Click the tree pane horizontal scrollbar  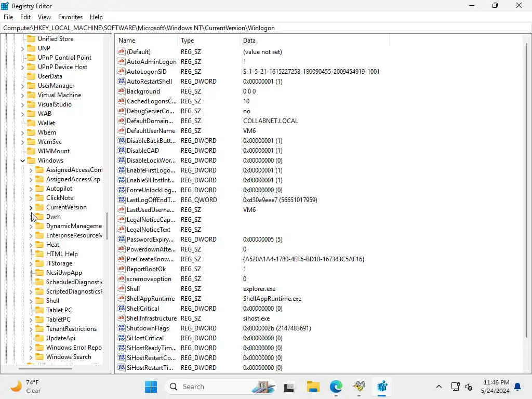(45, 368)
